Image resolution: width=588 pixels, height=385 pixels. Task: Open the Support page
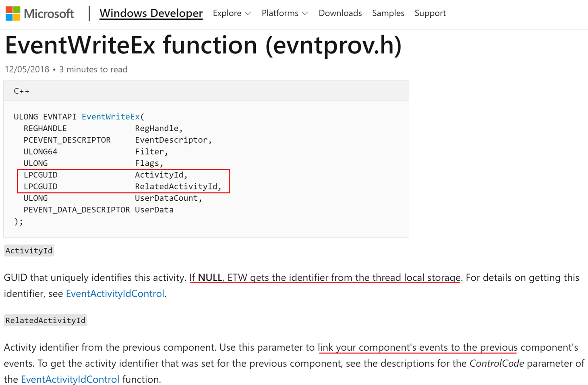[x=430, y=13]
